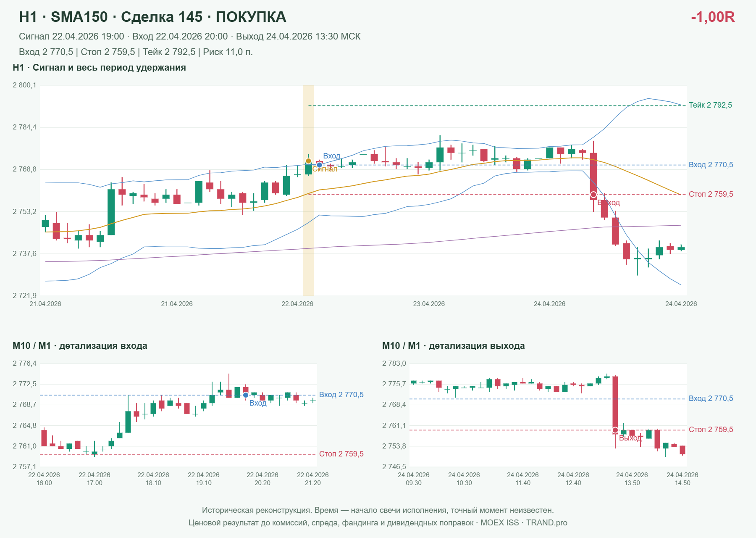Click the 24.04.2026 13:50 time label
The width and height of the screenshot is (756, 538).
[632, 479]
